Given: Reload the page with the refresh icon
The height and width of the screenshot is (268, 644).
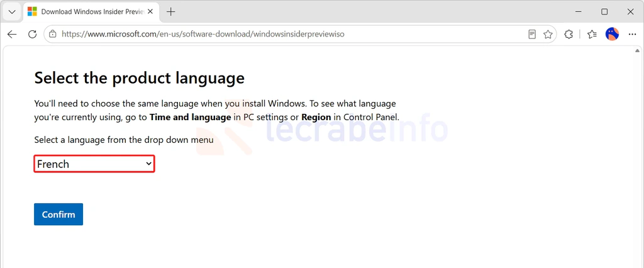Looking at the screenshot, I should pyautogui.click(x=33, y=34).
